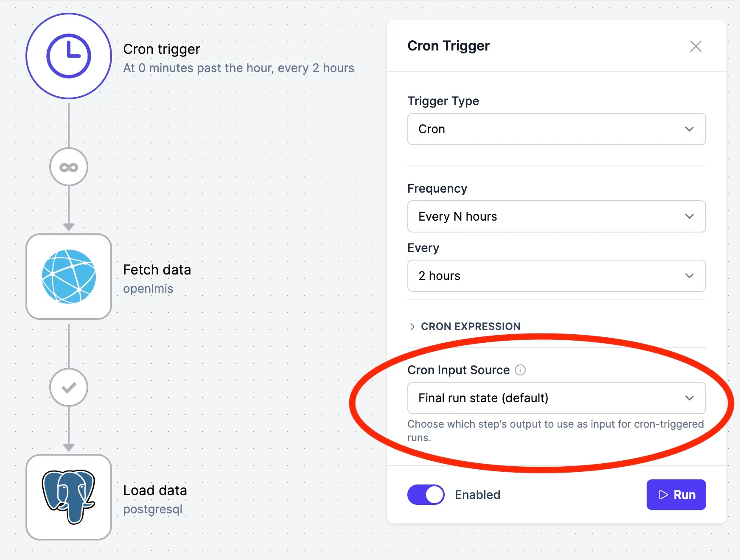This screenshot has height=560, width=740.
Task: Click the infinity edge condition icon
Action: [69, 167]
